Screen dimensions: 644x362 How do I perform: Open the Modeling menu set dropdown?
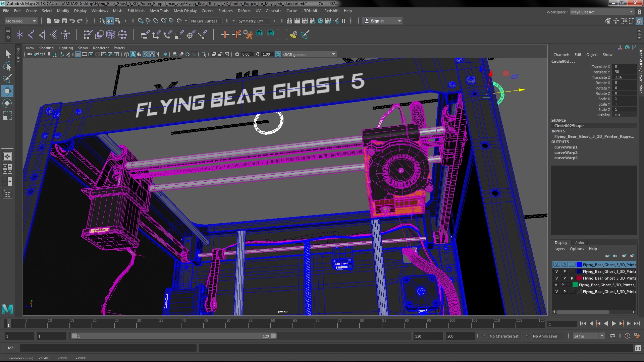(x=20, y=21)
